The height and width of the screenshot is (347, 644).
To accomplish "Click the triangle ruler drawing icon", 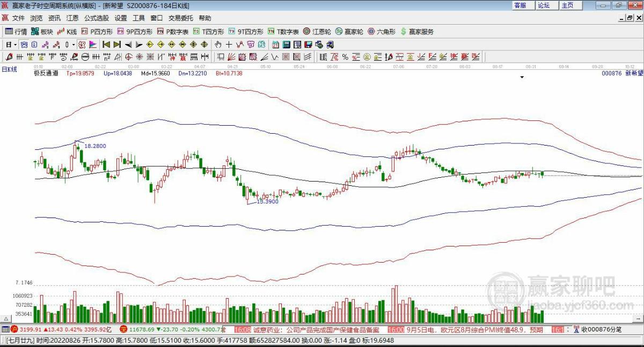I will click(118, 56).
